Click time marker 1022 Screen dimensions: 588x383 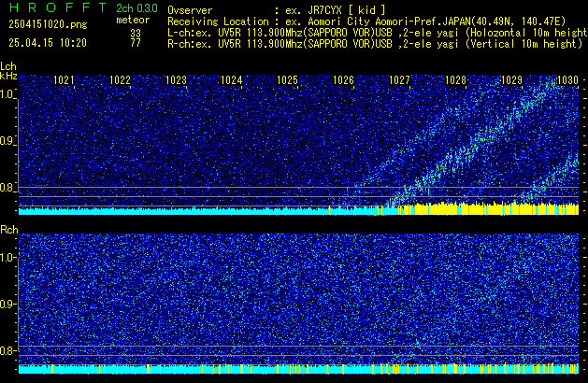(120, 80)
